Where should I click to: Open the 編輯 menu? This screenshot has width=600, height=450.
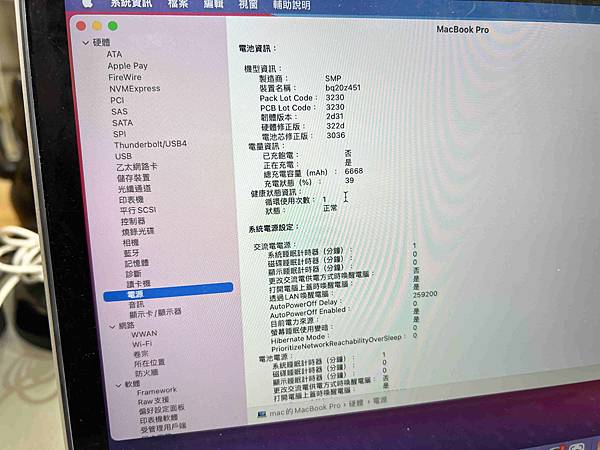pyautogui.click(x=213, y=4)
